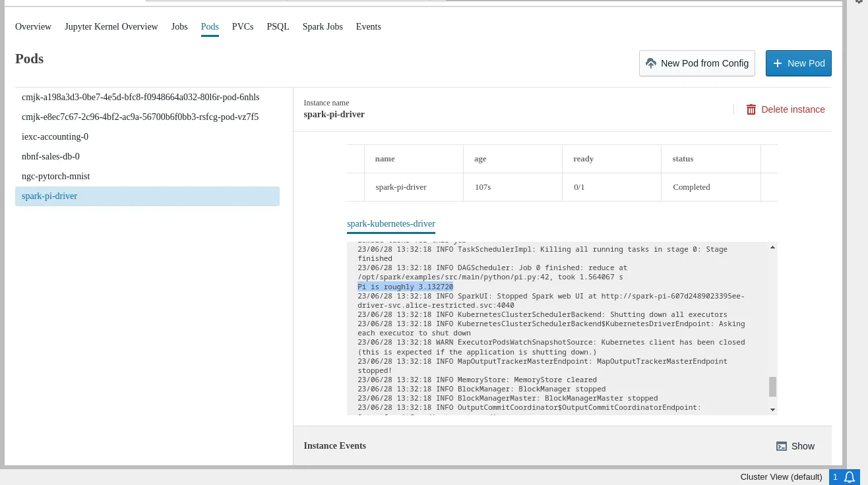Click the terminal icon next to Show

coord(782,446)
